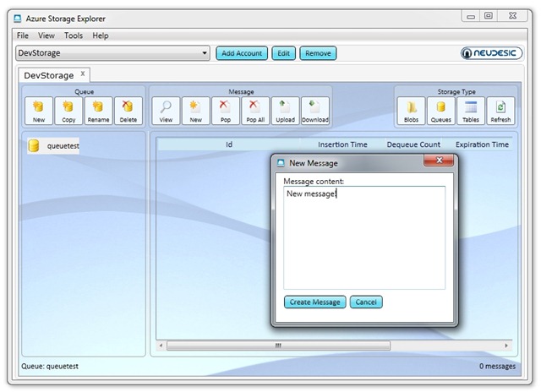This screenshot has width=541, height=392.
Task: Click the horizontal scrollbar thumb
Action: click(x=278, y=346)
